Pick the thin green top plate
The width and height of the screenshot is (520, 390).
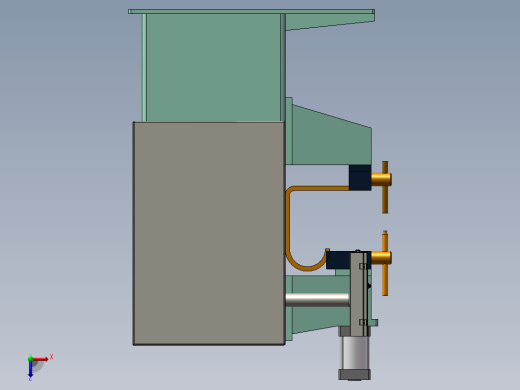[x=251, y=12]
